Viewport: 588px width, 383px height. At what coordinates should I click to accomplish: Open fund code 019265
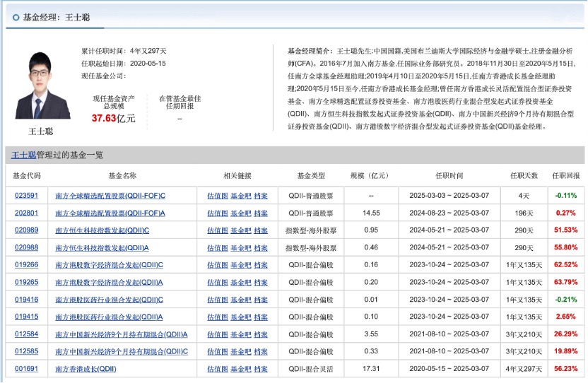[26, 282]
